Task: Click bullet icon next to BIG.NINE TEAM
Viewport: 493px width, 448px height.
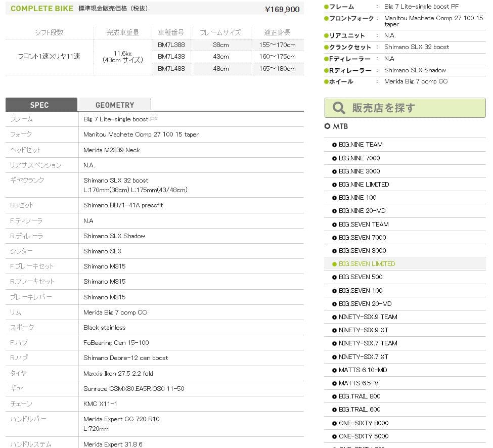Action: click(334, 145)
